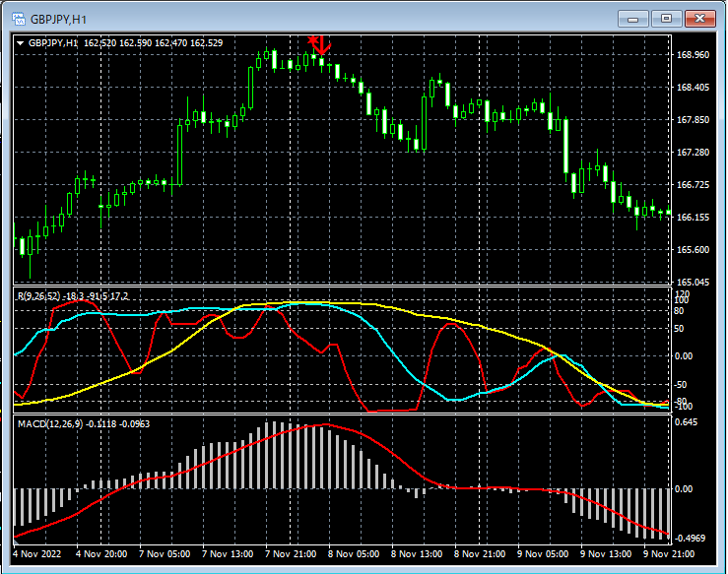Select the red down arrow sell signal
Viewport: 728px width, 574px height.
[323, 44]
